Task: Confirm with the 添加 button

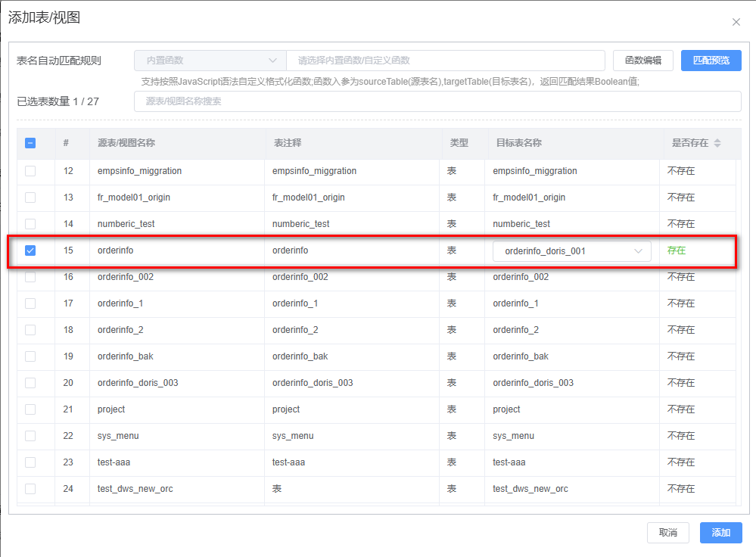Action: tap(720, 533)
